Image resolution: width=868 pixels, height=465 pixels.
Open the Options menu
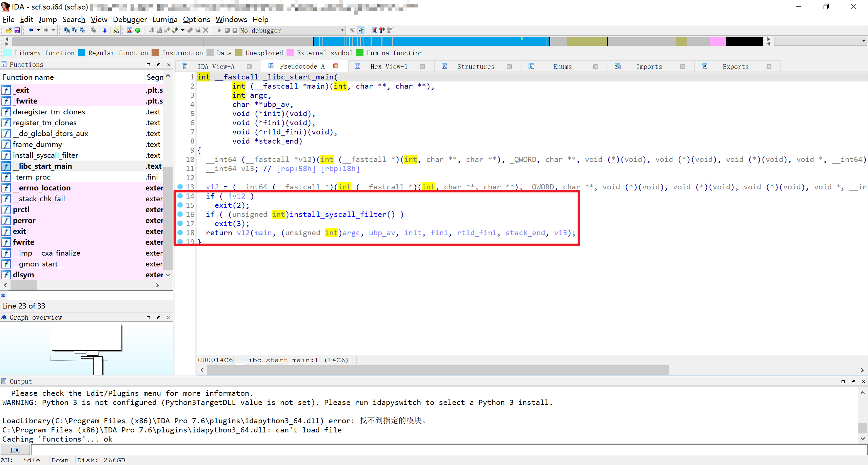point(196,19)
